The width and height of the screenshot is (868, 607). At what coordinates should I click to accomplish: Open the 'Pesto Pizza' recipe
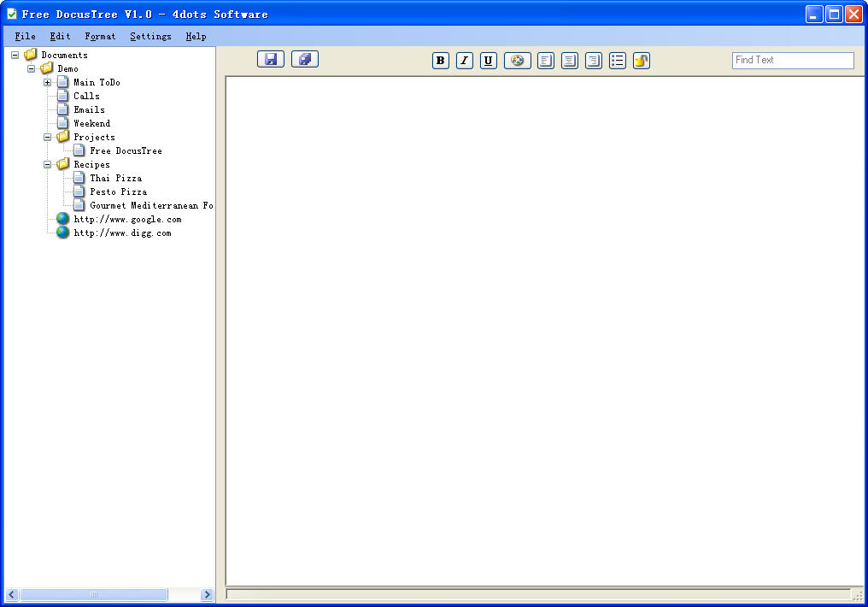119,192
